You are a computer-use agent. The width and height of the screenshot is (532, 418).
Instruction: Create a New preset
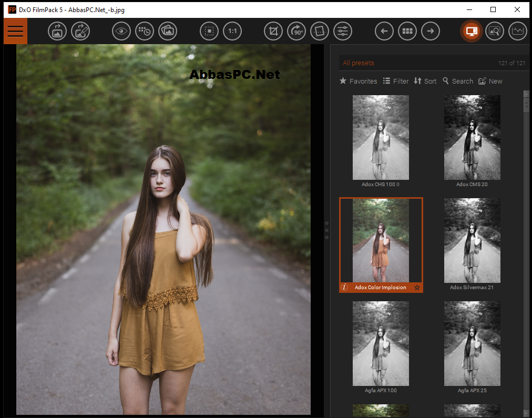(490, 81)
